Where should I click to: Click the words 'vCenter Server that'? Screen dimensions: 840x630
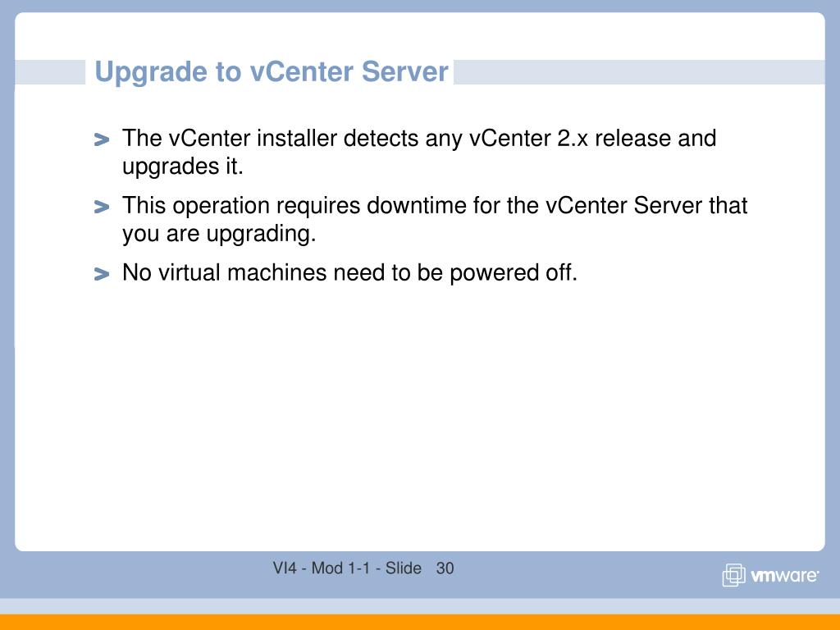point(646,206)
